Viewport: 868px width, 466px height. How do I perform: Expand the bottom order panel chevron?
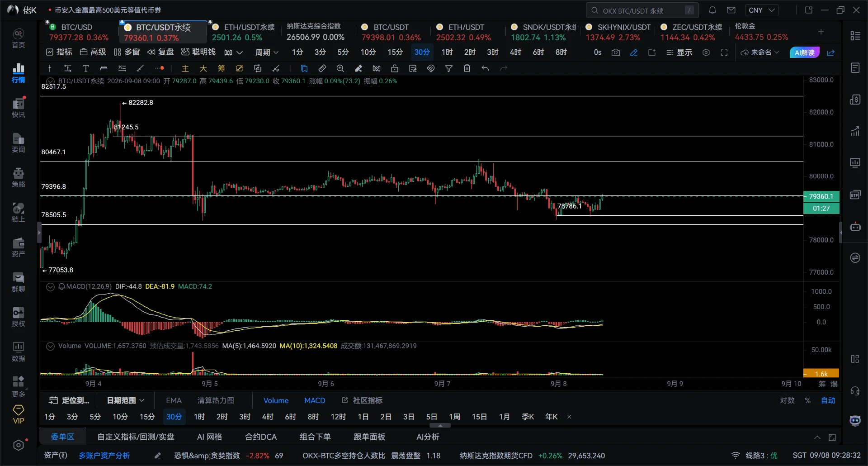[x=817, y=437]
